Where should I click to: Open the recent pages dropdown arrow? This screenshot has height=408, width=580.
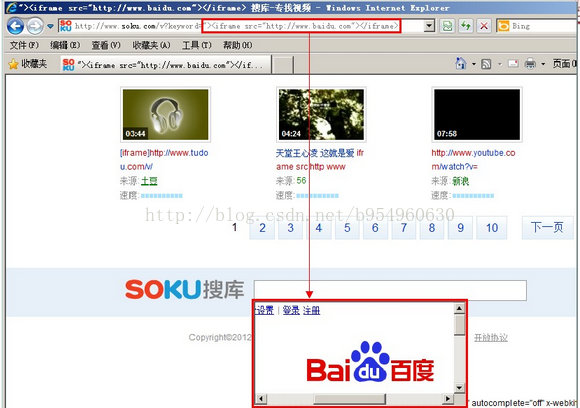(50, 27)
